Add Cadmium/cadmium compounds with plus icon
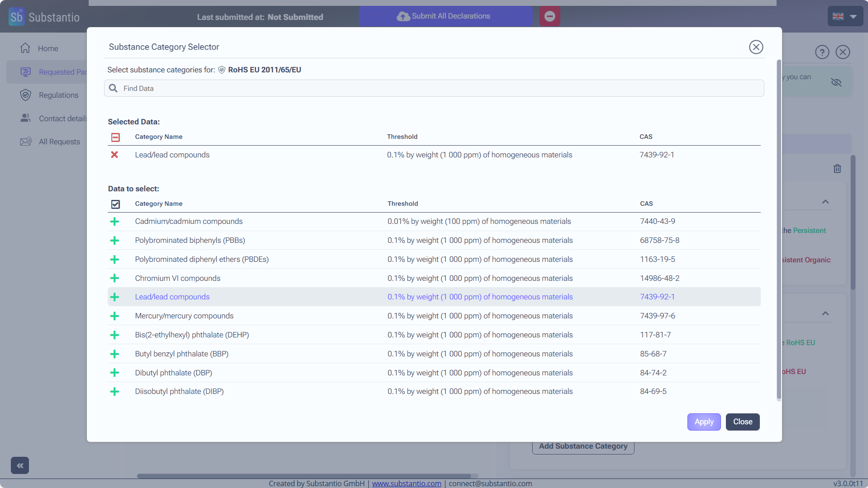Screen dimensions: 868x488 [114, 222]
